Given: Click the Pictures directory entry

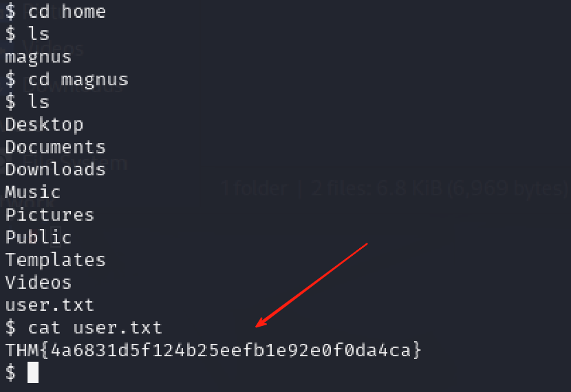Looking at the screenshot, I should coord(50,215).
